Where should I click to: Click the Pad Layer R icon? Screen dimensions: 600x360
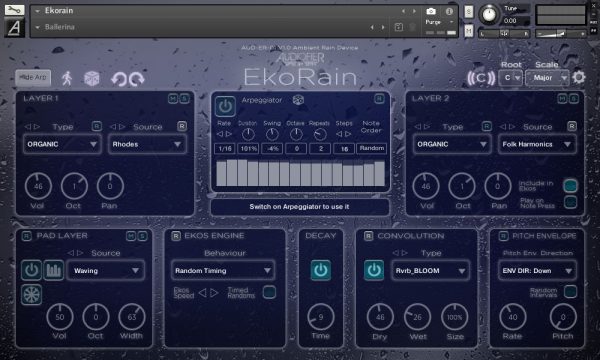coord(26,236)
